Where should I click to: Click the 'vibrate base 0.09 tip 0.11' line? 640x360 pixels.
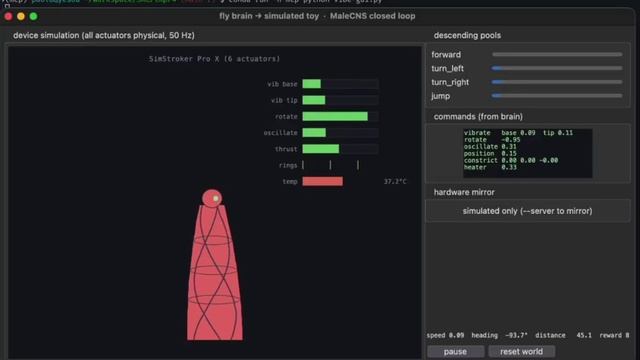518,133
